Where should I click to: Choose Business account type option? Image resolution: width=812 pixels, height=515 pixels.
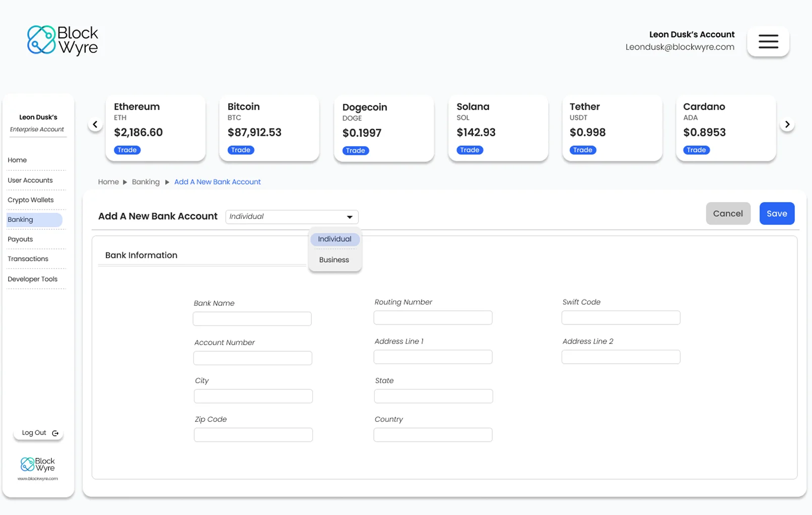334,260
